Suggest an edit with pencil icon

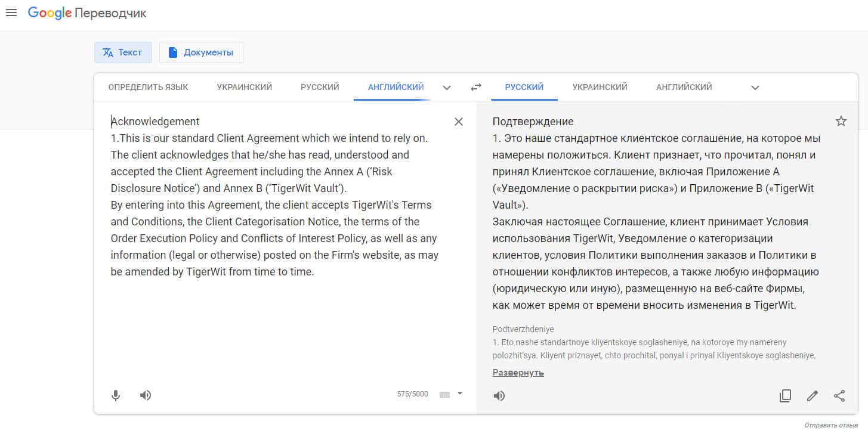pyautogui.click(x=812, y=396)
